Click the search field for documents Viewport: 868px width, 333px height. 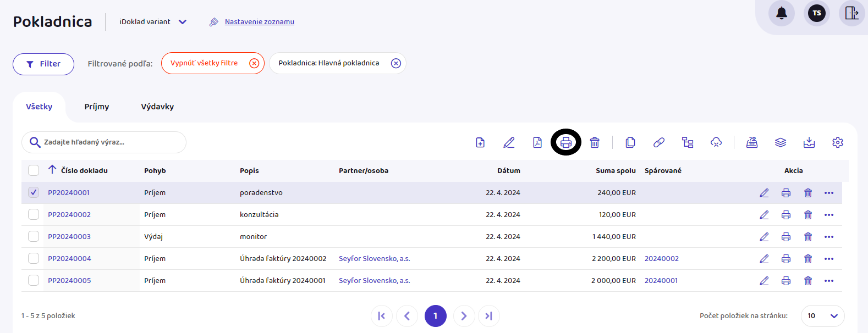tap(110, 142)
